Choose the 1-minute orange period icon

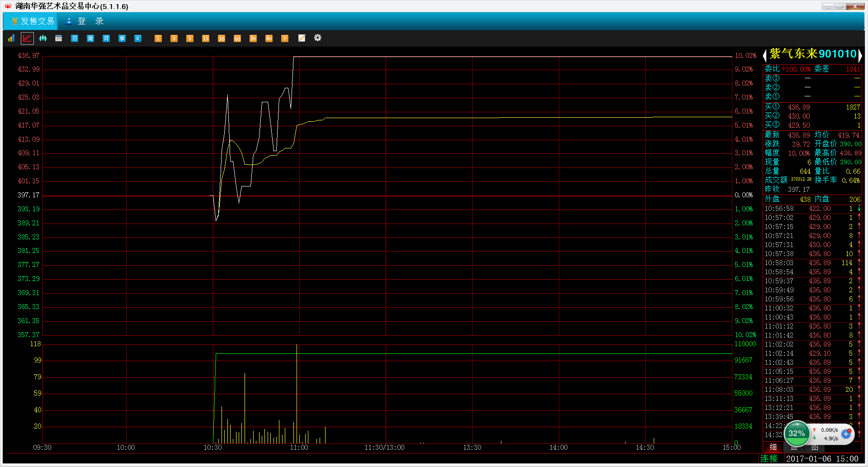click(x=158, y=38)
